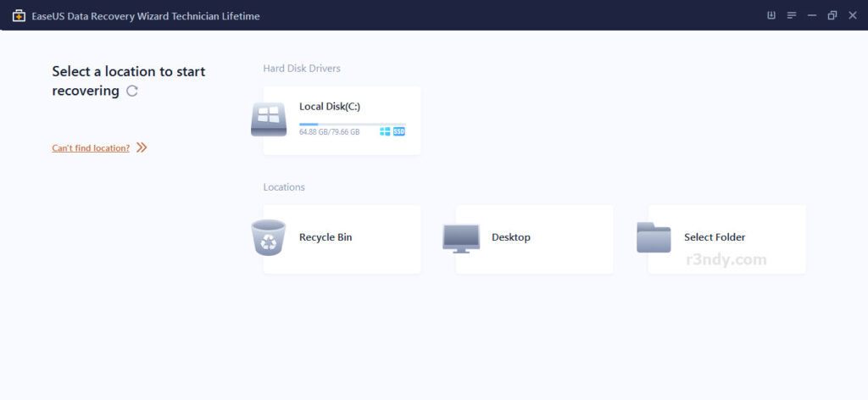The height and width of the screenshot is (400, 868).
Task: Restore down the EaseUS window
Action: 832,15
